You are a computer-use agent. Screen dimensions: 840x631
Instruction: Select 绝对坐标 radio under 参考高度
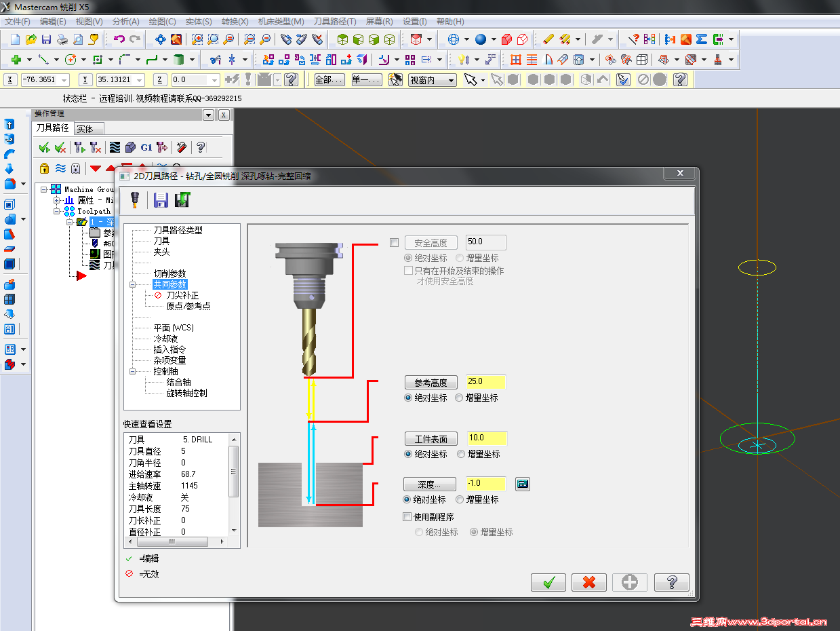pyautogui.click(x=408, y=398)
